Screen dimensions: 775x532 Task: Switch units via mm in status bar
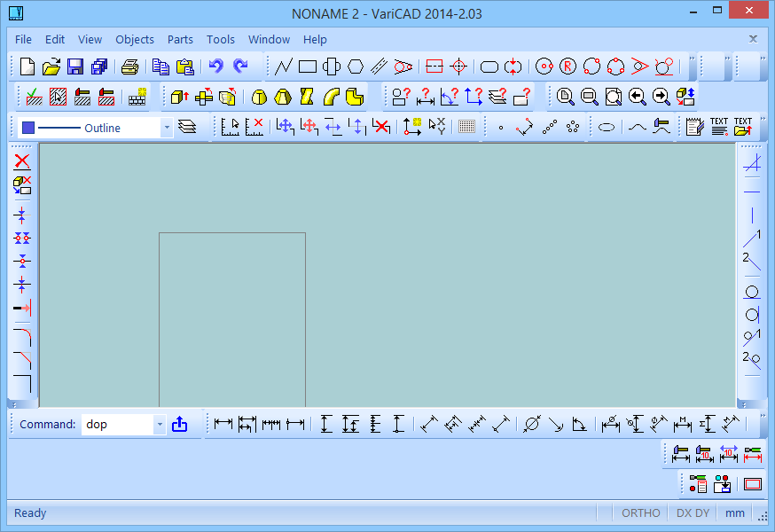click(734, 513)
